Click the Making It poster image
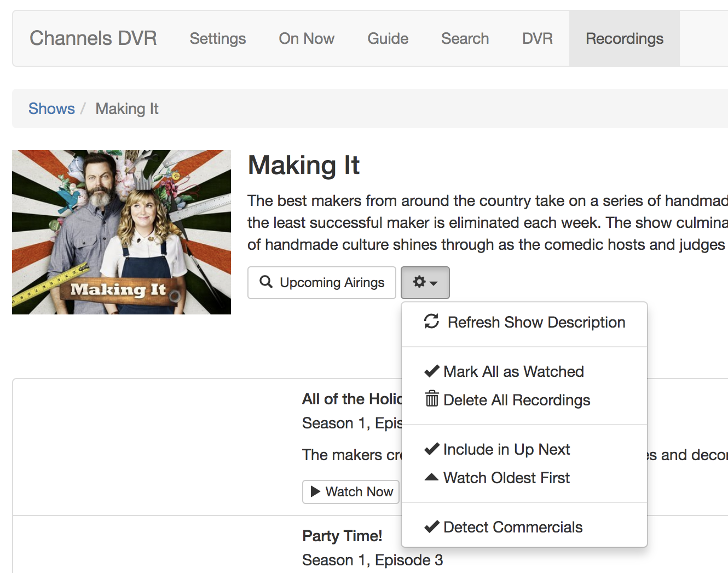This screenshot has height=573, width=728. pyautogui.click(x=122, y=232)
